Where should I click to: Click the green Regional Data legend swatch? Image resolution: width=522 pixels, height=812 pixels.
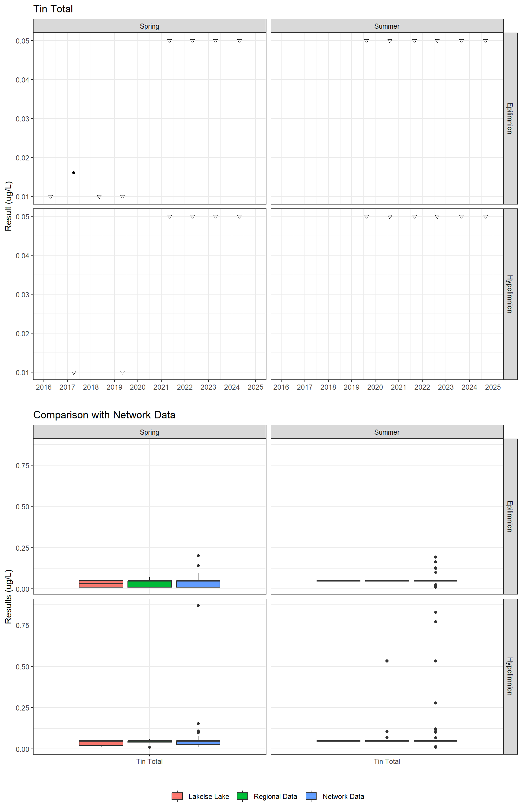[242, 796]
